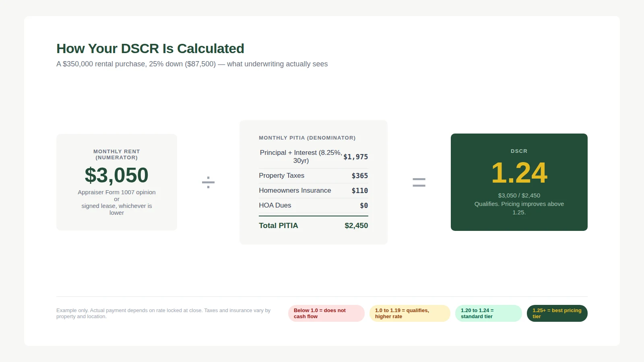Select the Property Taxes row label
This screenshot has width=644, height=362.
(282, 176)
